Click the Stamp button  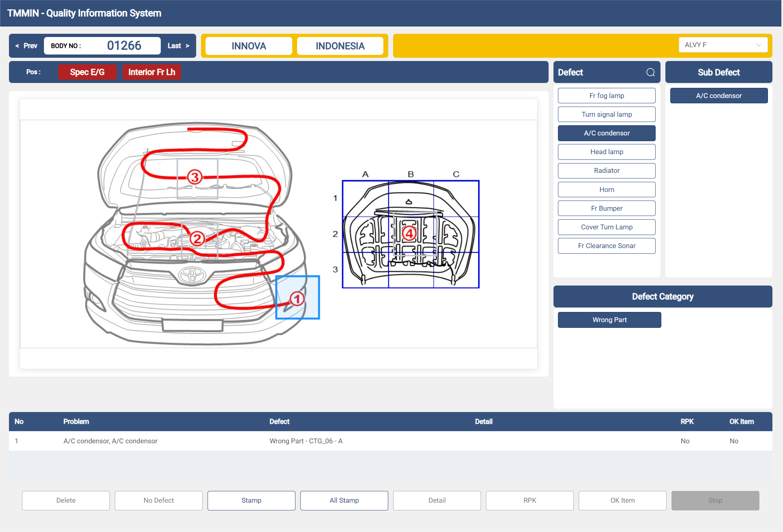point(252,500)
